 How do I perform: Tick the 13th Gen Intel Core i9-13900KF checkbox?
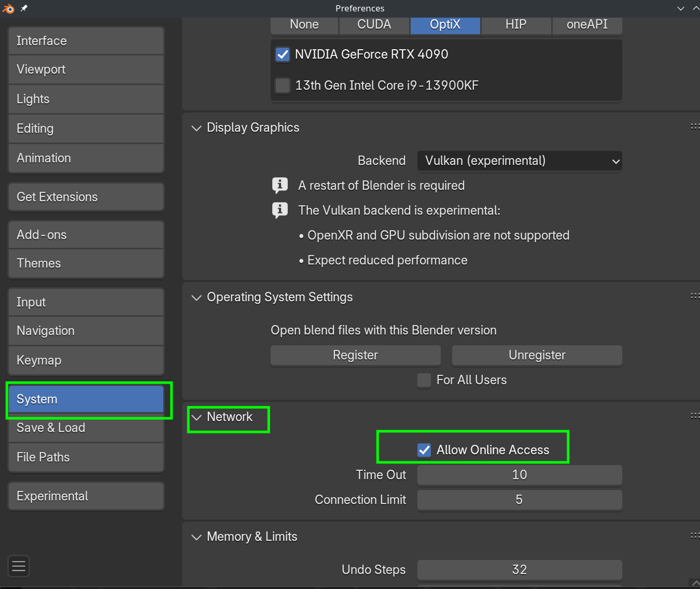(283, 85)
